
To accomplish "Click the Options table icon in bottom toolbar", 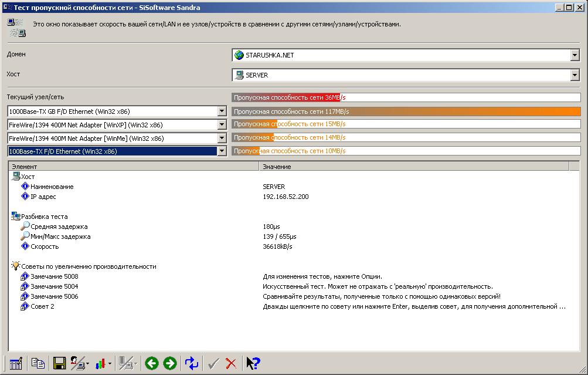I will click(x=16, y=363).
